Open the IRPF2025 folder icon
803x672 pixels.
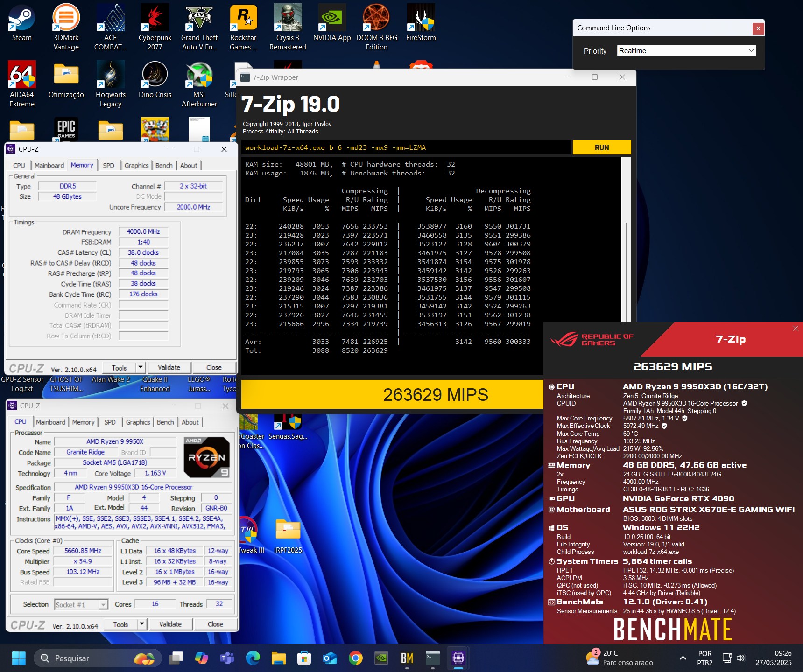tap(288, 536)
